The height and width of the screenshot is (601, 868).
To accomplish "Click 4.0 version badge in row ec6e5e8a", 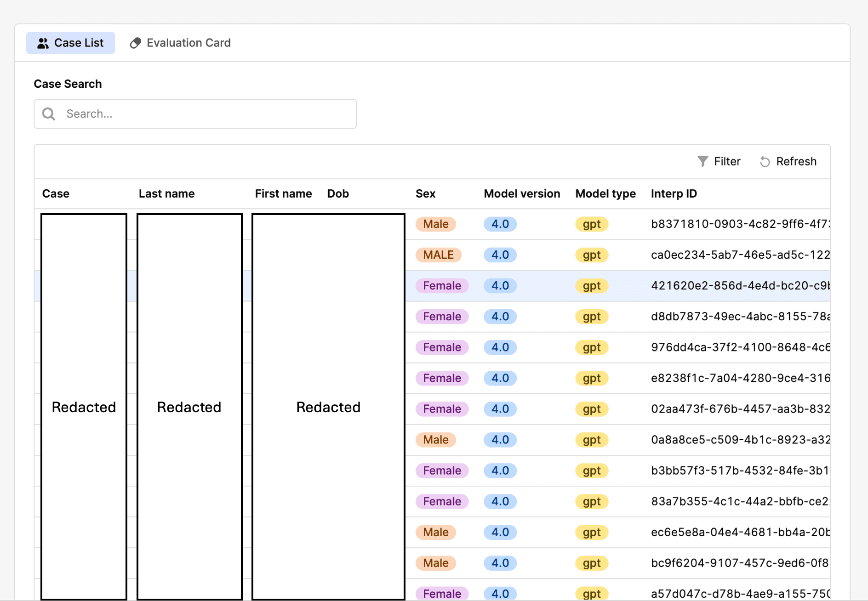I will click(x=500, y=532).
